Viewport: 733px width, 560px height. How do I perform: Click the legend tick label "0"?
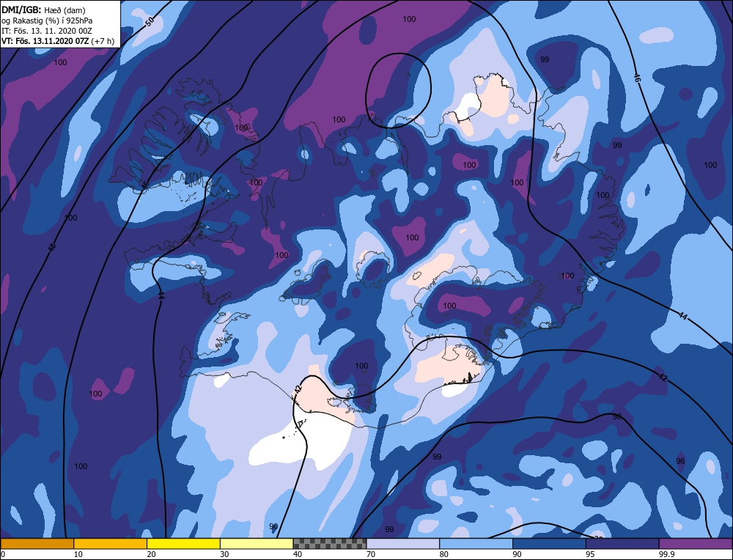click(x=3, y=554)
